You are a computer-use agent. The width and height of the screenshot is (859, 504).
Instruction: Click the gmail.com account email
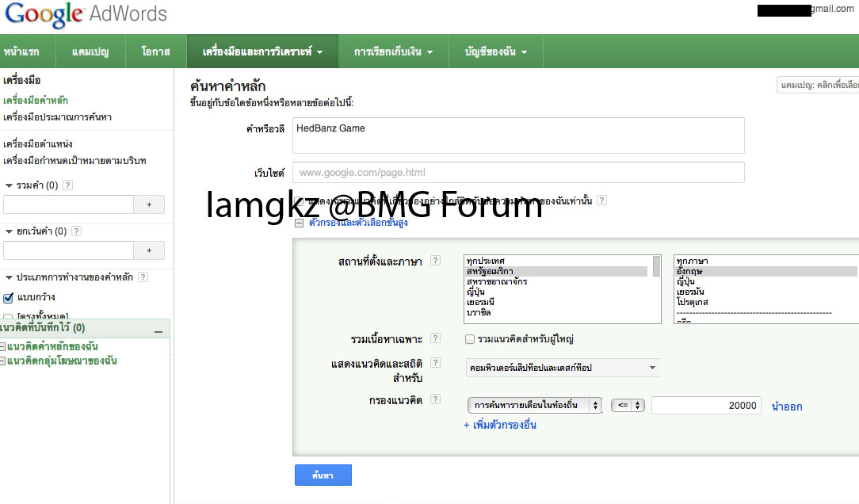(806, 10)
